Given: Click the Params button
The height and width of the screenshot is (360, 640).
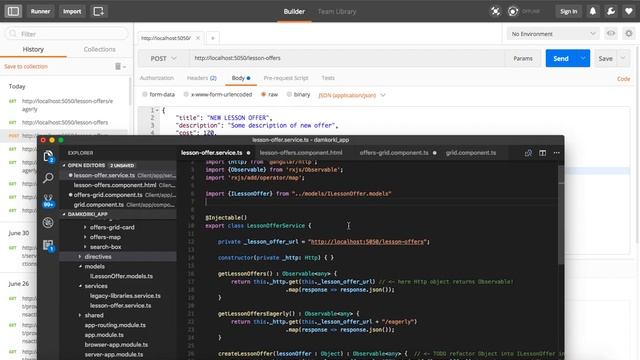Looking at the screenshot, I should [x=523, y=58].
